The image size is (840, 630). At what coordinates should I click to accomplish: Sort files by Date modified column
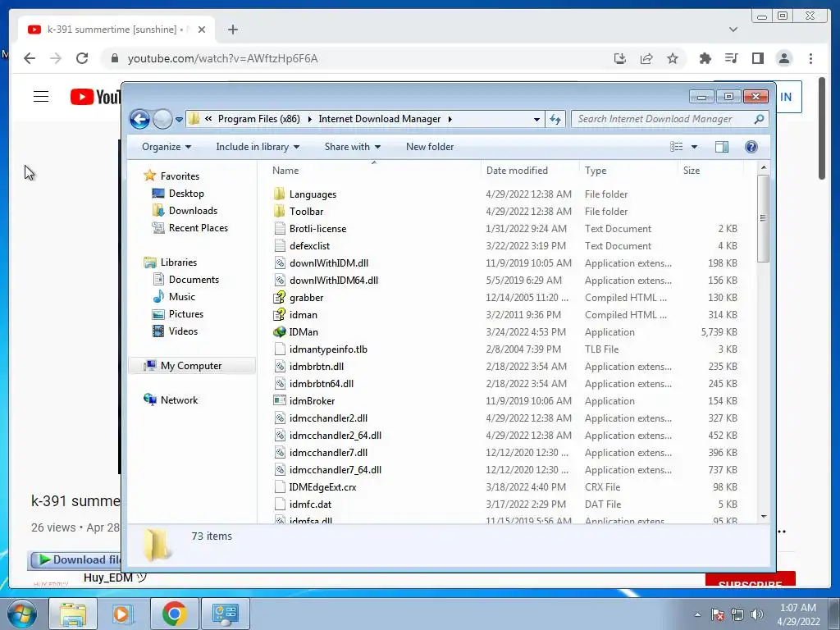click(517, 171)
